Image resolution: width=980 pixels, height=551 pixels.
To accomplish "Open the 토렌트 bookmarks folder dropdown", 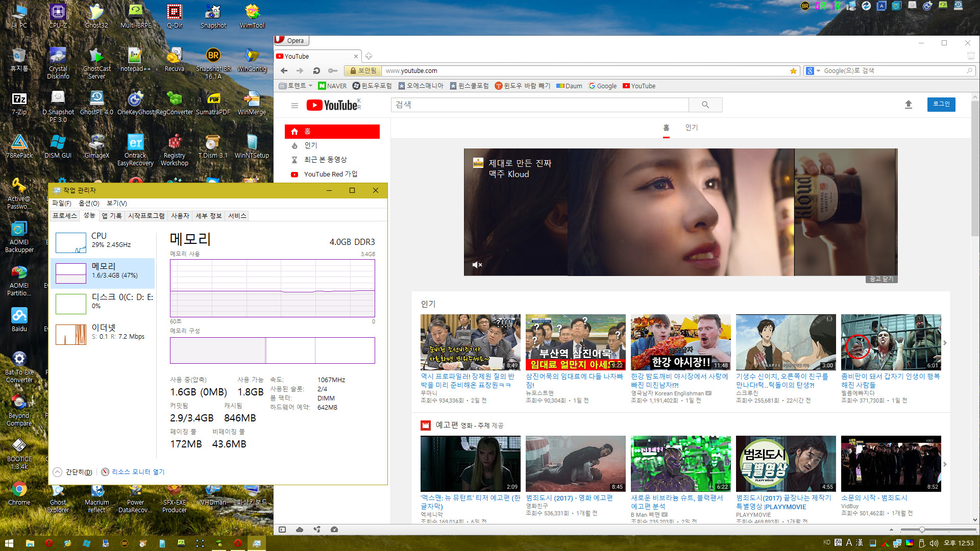I will 296,86.
